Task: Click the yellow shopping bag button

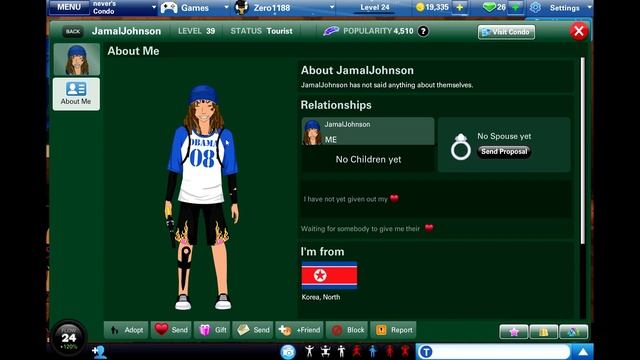Action: point(543,332)
